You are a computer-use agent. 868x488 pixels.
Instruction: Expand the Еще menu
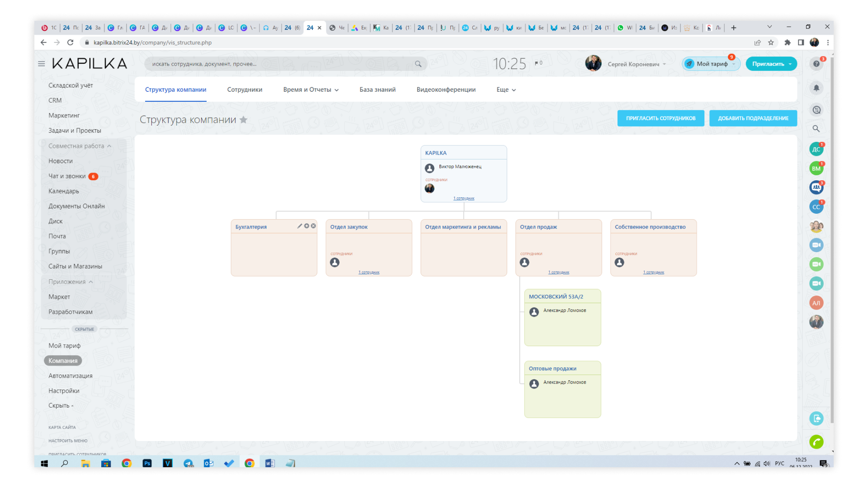(506, 89)
